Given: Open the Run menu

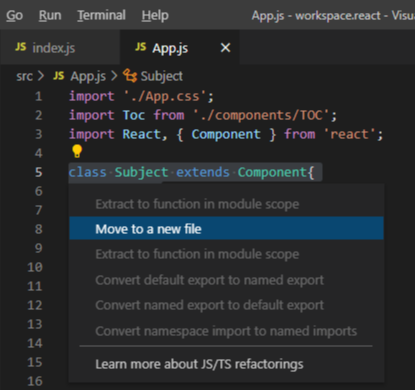Looking at the screenshot, I should 50,15.
